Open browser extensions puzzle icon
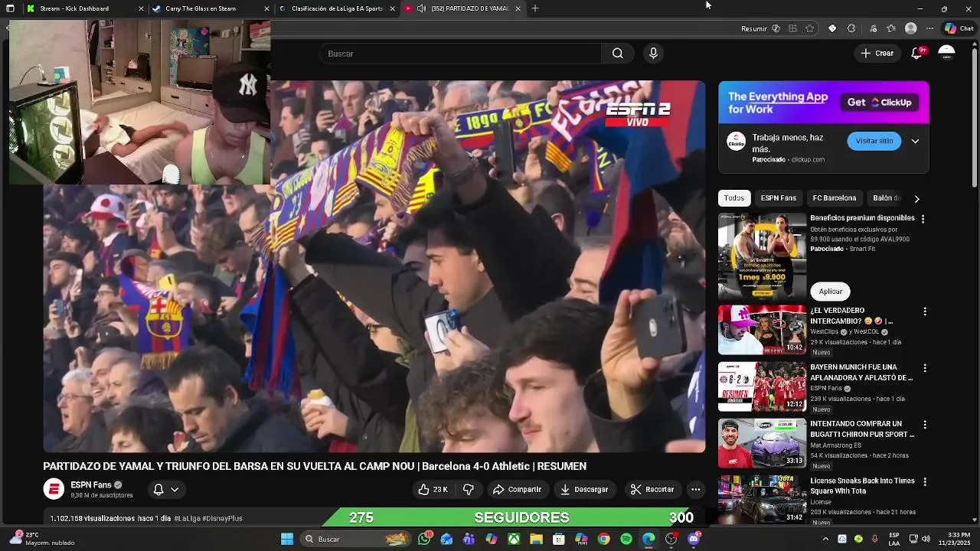This screenshot has height=551, width=980. pos(851,28)
